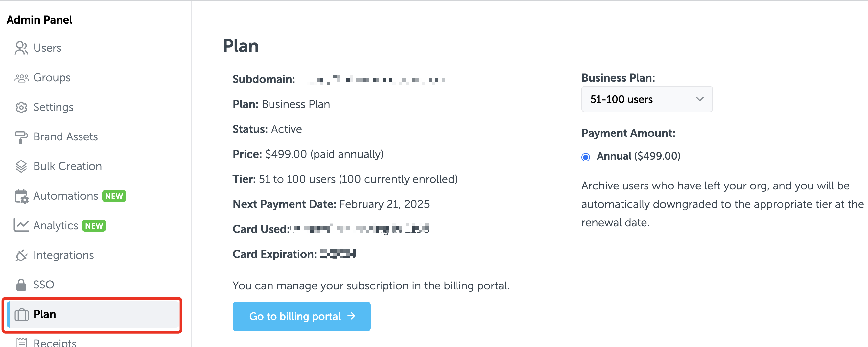Open Automations calendar-gear icon
Viewport: 868px width, 347px height.
22,196
